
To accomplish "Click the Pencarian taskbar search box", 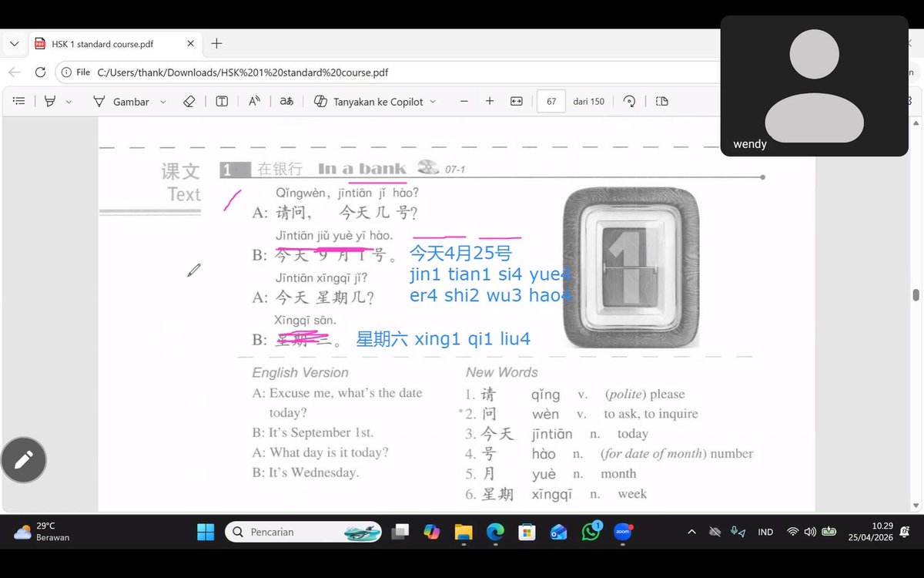I will coord(303,532).
